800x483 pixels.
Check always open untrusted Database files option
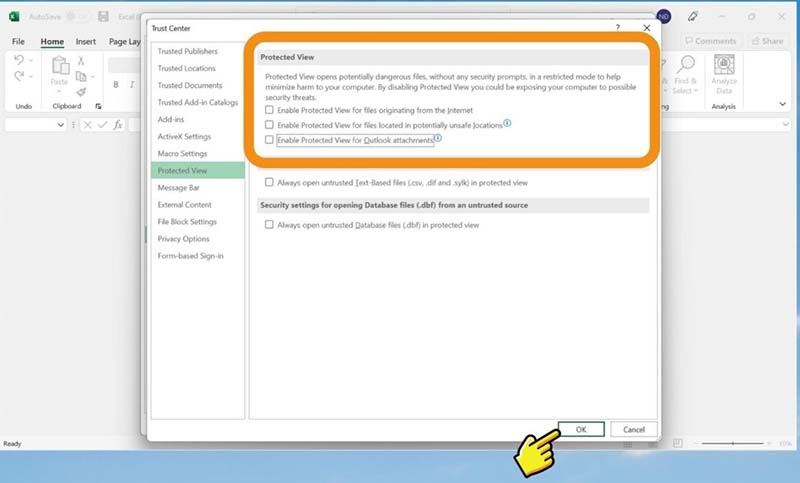click(269, 224)
